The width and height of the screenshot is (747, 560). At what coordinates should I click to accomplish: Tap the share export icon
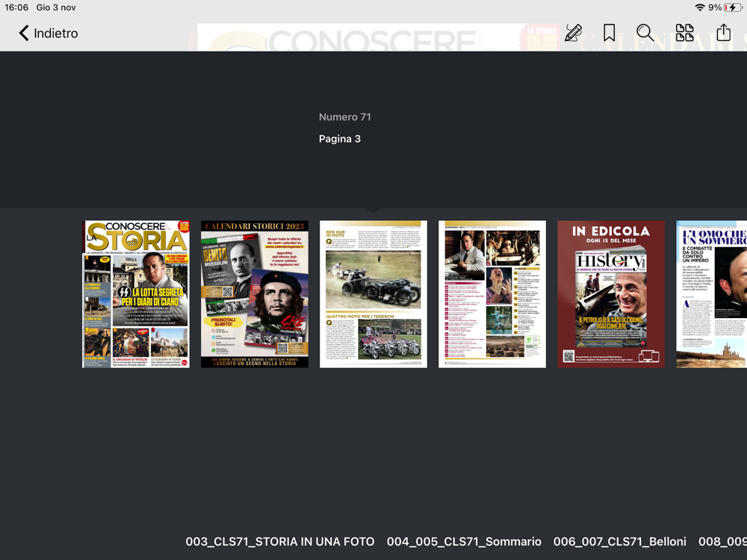click(724, 33)
